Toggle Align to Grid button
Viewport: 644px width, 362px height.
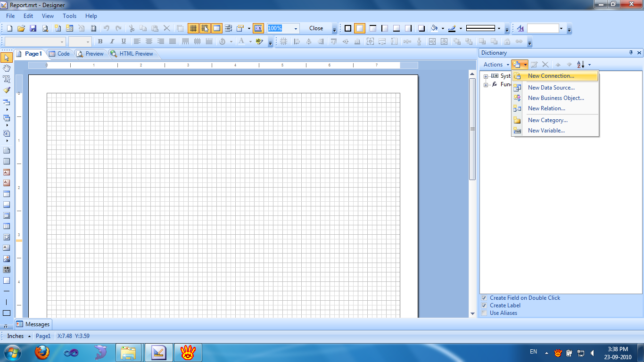205,28
